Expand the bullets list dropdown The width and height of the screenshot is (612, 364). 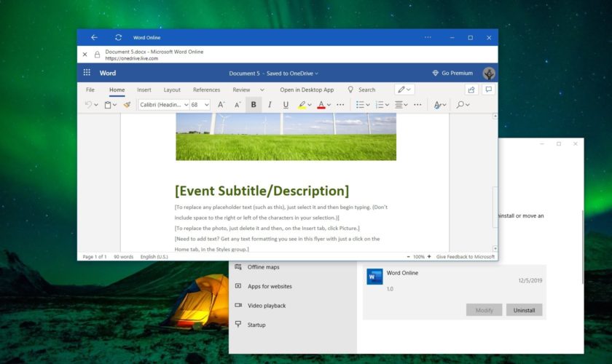(x=367, y=105)
